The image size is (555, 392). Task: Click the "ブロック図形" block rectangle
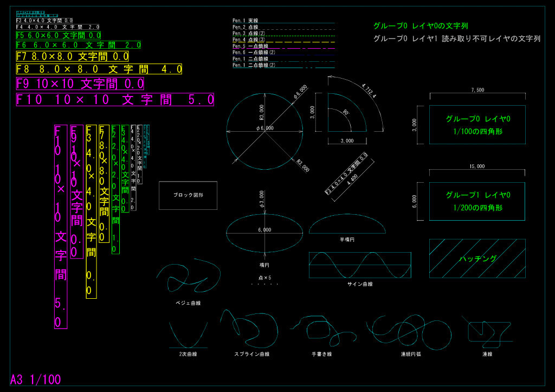pos(188,195)
